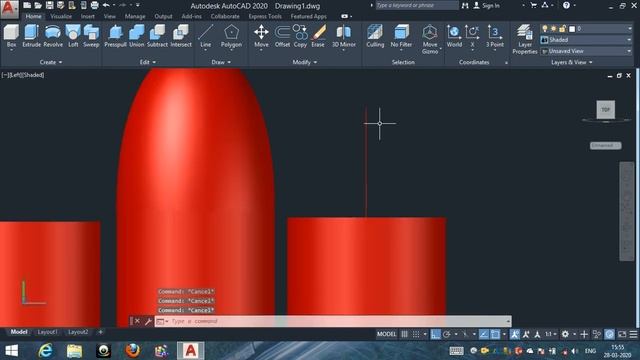Switch to the Insert ribbon tab

click(x=87, y=16)
